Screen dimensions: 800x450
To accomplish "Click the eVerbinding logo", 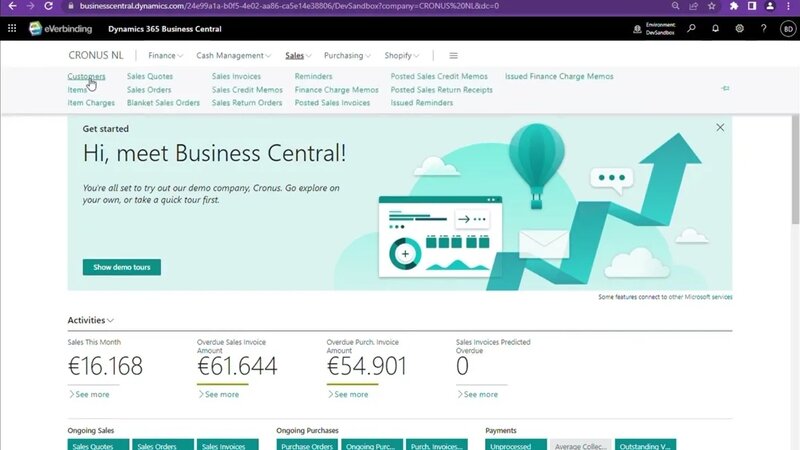I will click(61, 29).
